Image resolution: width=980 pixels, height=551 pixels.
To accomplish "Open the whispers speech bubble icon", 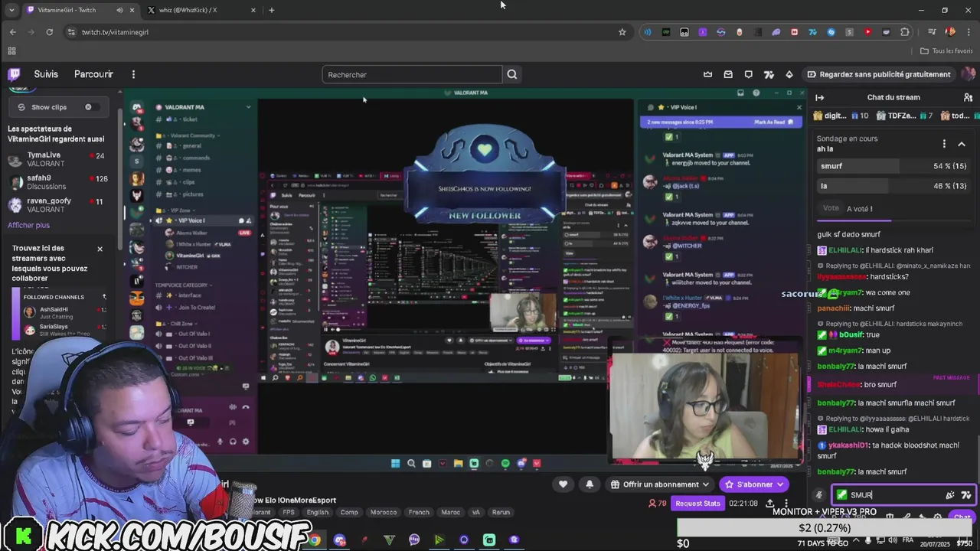I will coord(749,74).
